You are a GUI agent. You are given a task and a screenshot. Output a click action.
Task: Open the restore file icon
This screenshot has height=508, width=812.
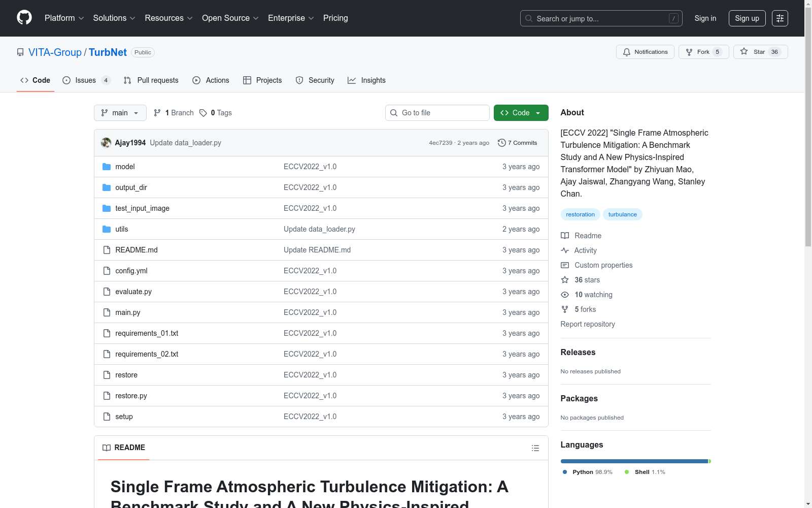[107, 375]
